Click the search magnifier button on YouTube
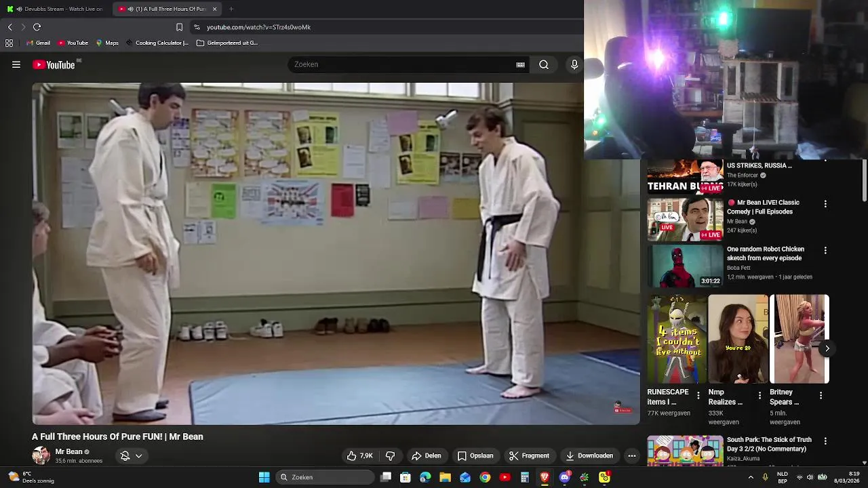The image size is (868, 488). tap(544, 64)
